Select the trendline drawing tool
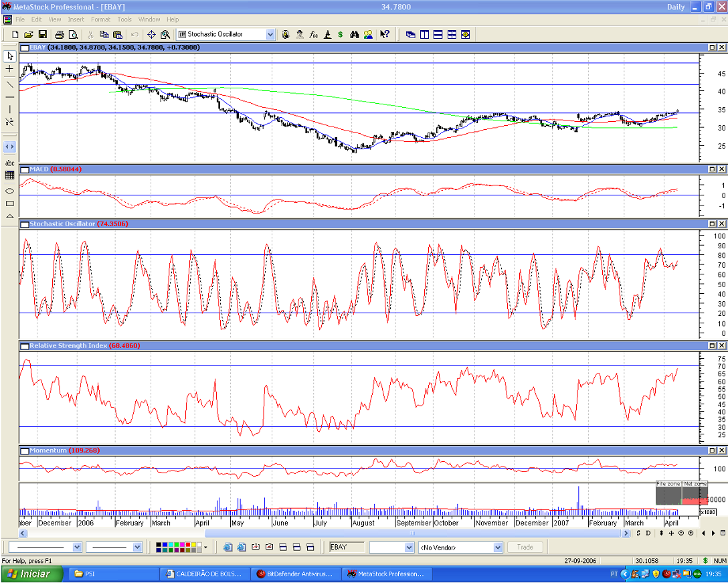728x583 pixels. (9, 84)
